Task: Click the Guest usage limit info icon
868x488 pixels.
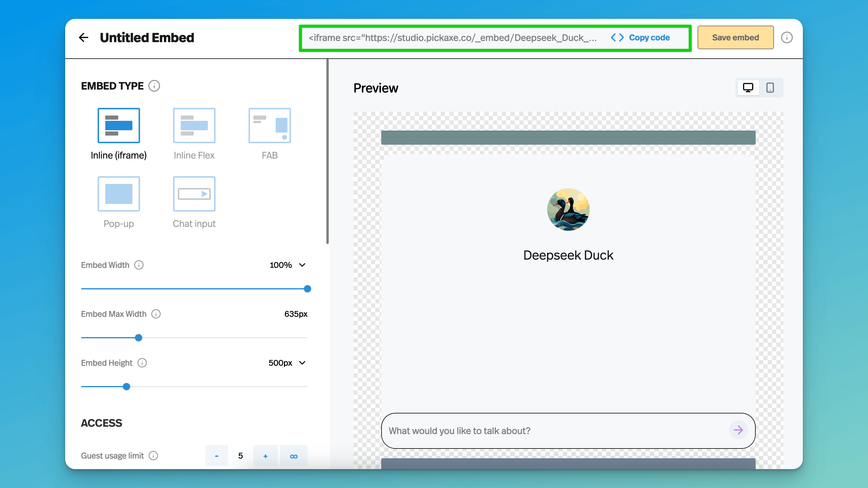Action: click(x=153, y=456)
